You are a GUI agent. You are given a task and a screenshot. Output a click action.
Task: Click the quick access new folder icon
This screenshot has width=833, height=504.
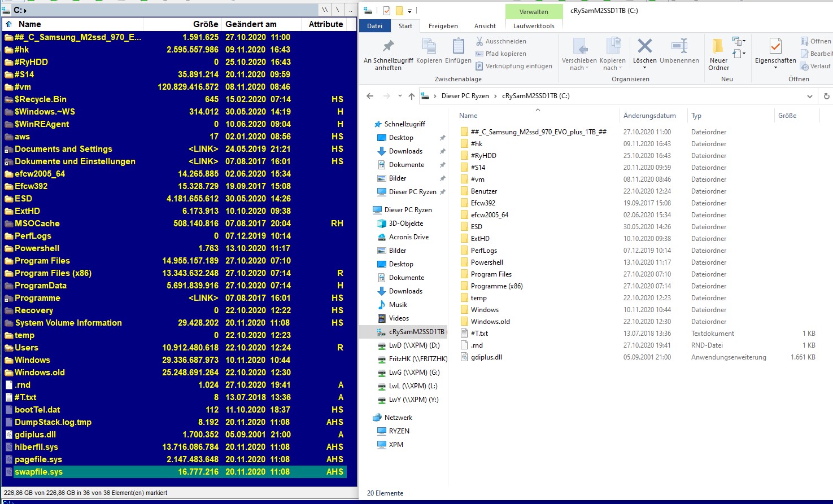click(x=399, y=11)
